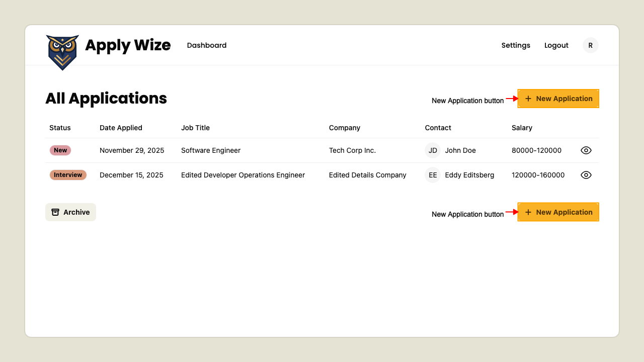Select the New status badge

(x=60, y=150)
